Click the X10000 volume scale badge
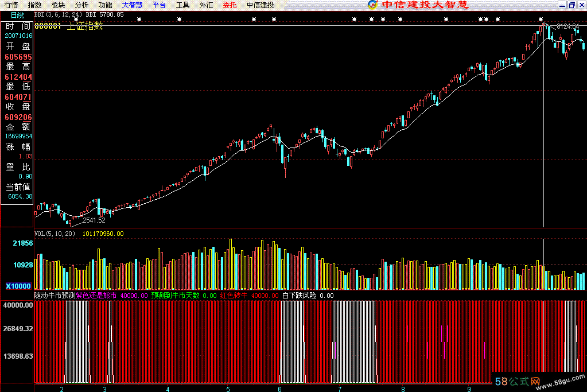This screenshot has width=587, height=392. (x=18, y=286)
